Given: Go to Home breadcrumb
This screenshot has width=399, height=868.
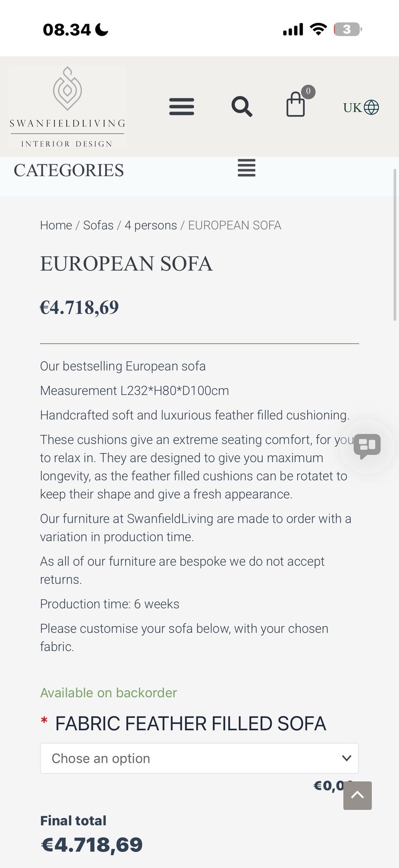Looking at the screenshot, I should 56,225.
